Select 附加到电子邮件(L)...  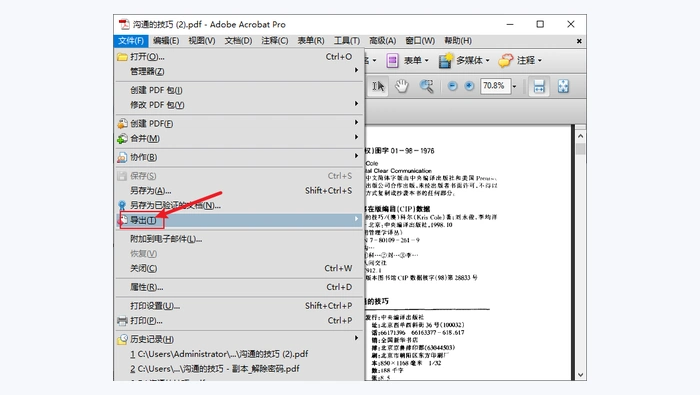tap(239, 239)
